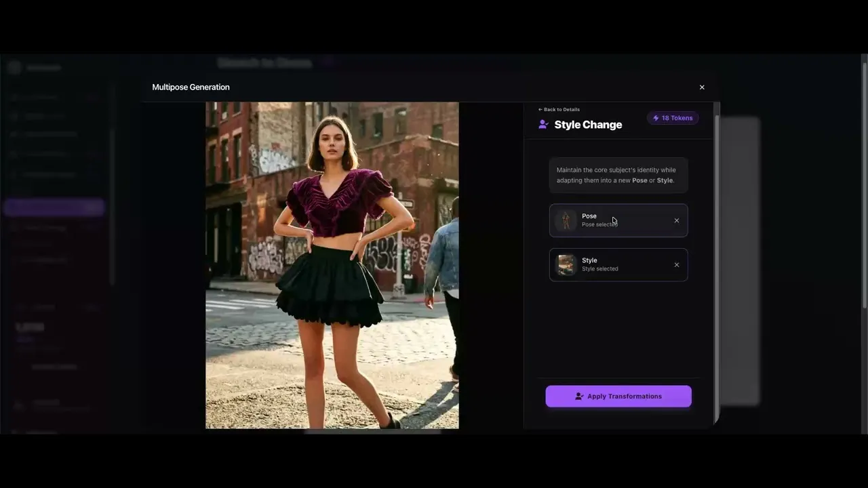Viewport: 868px width, 488px height.
Task: Open the Pose card thumbnail
Action: [566, 220]
